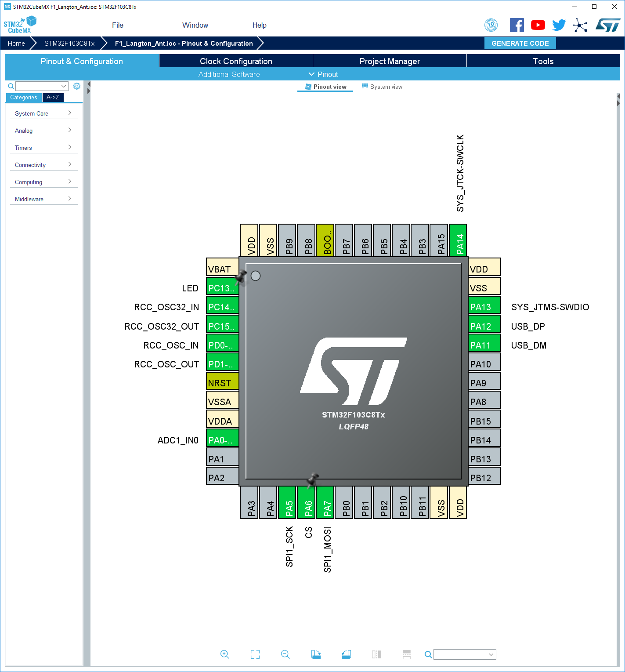Switch to A->Z list view
The height and width of the screenshot is (672, 625).
[53, 98]
